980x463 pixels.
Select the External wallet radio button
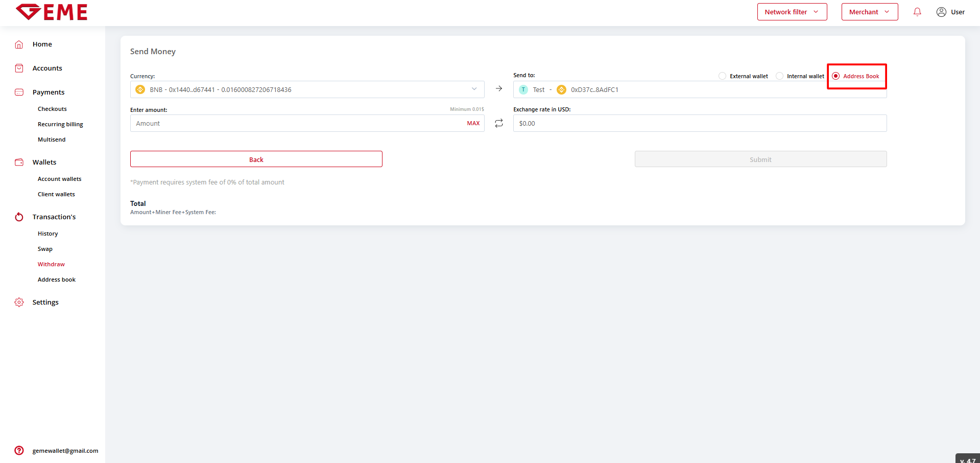[722, 76]
